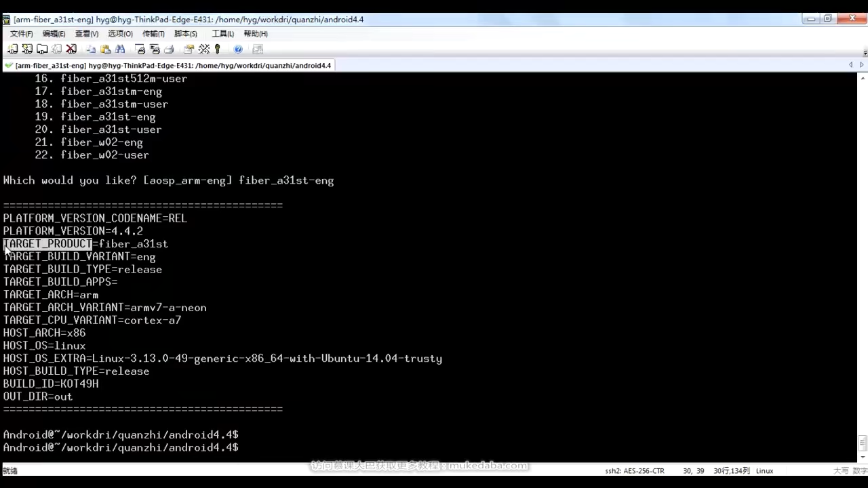Screen dimensions: 868x488
Task: Click the TARGET_BUILD_TYPE=release line
Action: click(x=82, y=270)
